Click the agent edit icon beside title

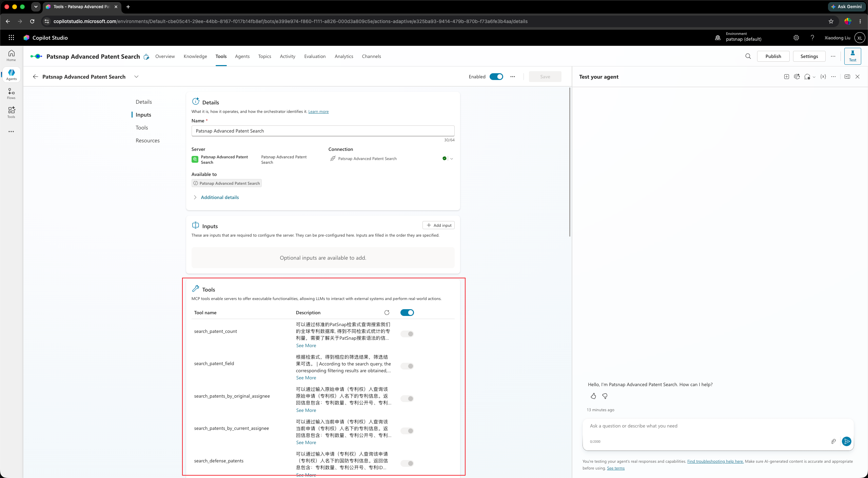146,57
